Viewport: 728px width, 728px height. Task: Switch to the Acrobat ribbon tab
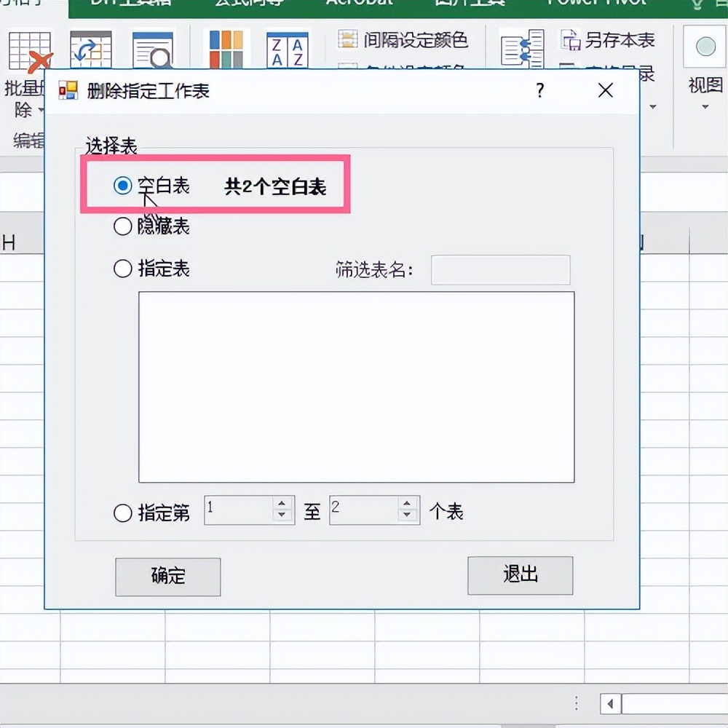click(358, 4)
